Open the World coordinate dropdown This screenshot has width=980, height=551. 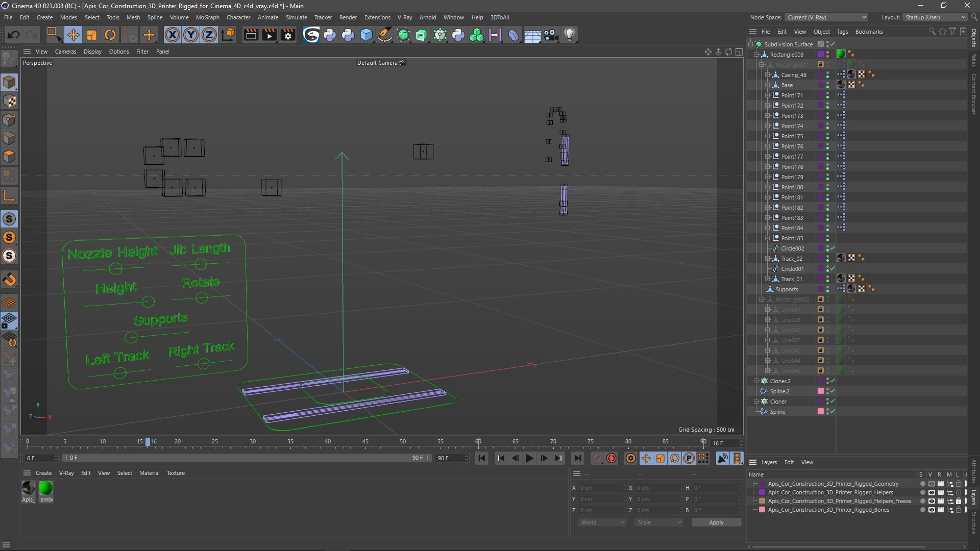[602, 522]
